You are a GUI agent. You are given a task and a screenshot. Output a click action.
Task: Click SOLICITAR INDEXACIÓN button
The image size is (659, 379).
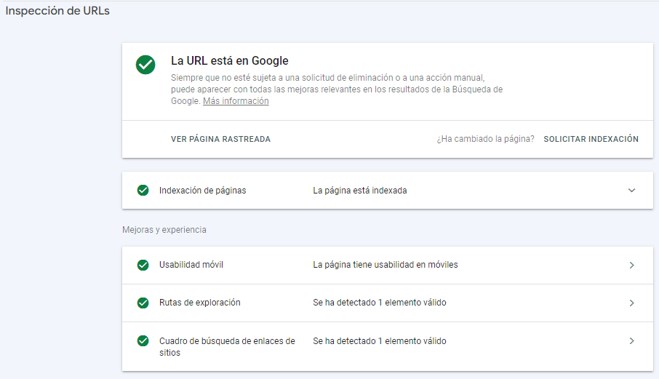coord(591,139)
